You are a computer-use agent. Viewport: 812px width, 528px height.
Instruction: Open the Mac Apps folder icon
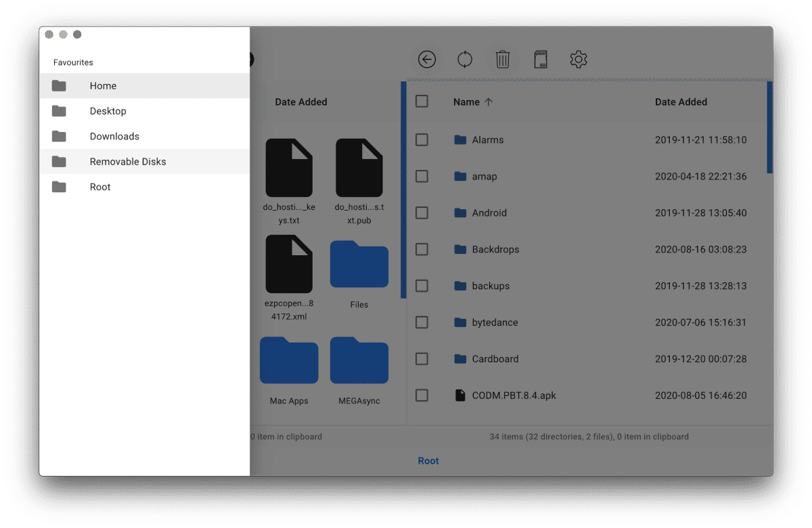click(289, 360)
